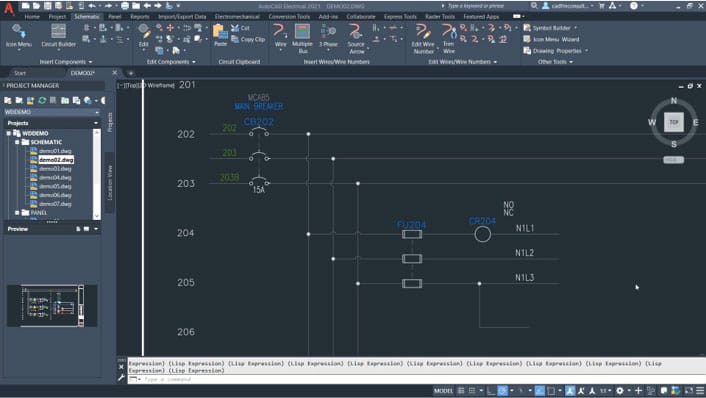Viewport: 706px width, 398px height.
Task: Switch to the Panel ribbon tab
Action: (115, 17)
